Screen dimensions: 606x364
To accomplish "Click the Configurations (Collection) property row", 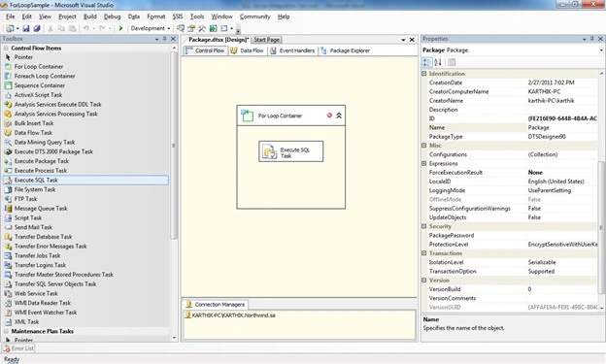I will tap(510, 154).
